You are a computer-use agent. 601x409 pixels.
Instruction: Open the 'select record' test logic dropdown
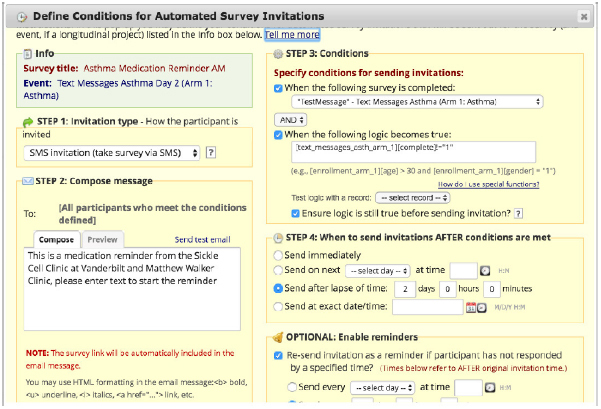412,198
